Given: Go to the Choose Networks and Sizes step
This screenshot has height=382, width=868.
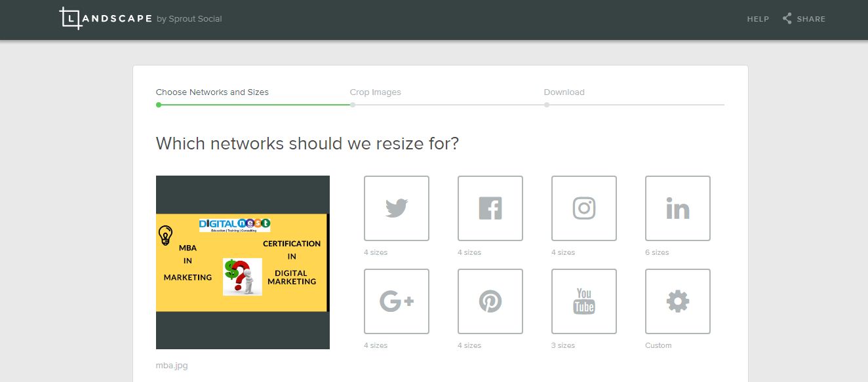Looking at the screenshot, I should (x=212, y=92).
